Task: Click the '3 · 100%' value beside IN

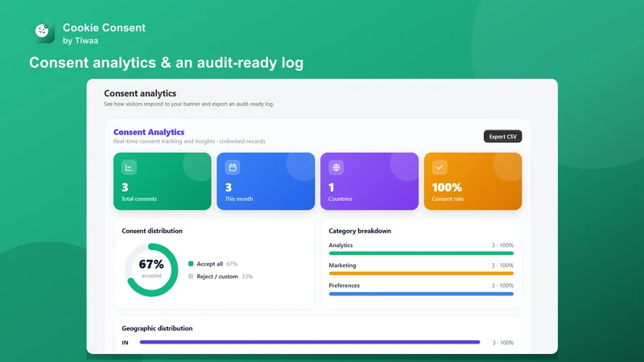Action: 502,343
